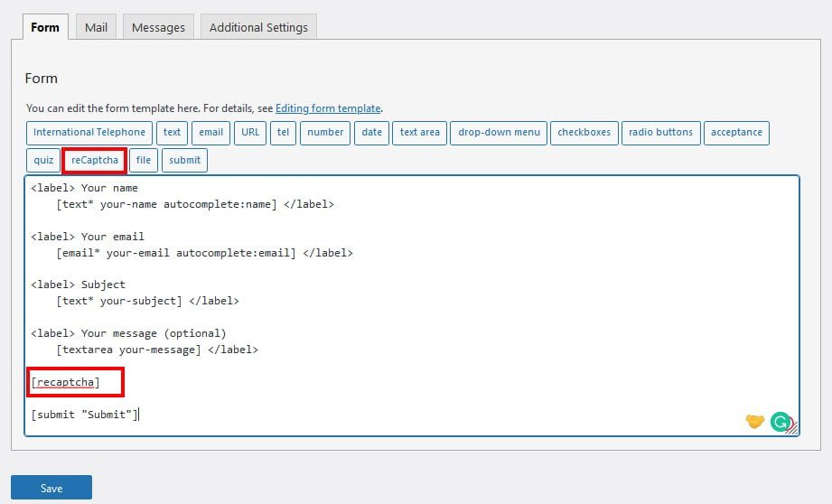This screenshot has height=504, width=832.
Task: Click the Subject label line
Action: coord(78,285)
